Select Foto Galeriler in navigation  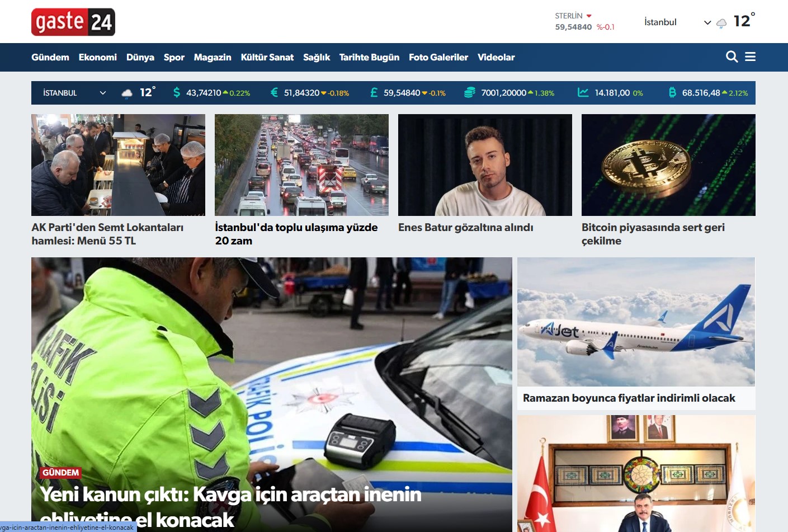pos(438,57)
